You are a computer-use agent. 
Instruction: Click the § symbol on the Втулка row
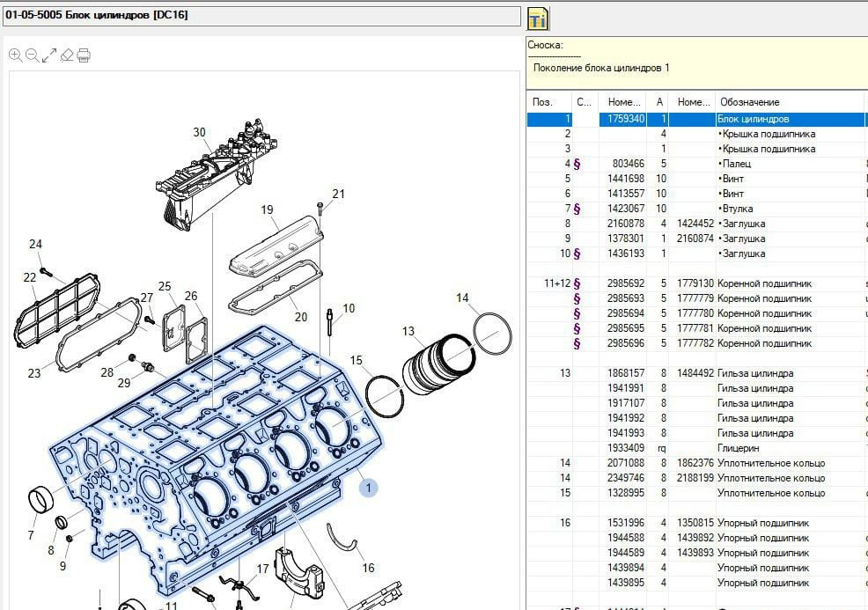pyautogui.click(x=577, y=209)
